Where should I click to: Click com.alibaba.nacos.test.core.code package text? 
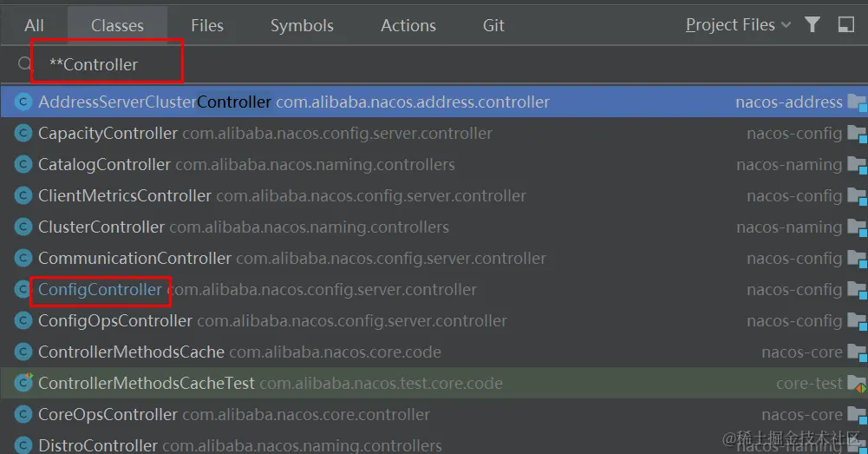point(381,383)
